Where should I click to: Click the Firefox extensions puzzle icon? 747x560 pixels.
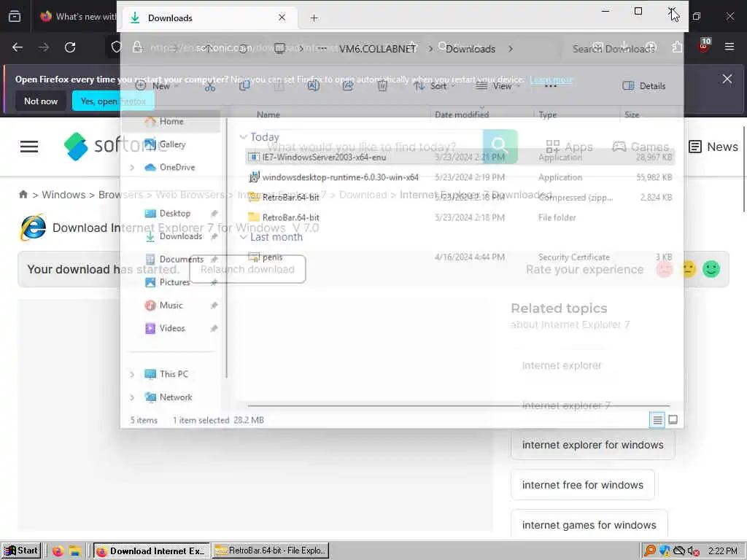point(677,47)
